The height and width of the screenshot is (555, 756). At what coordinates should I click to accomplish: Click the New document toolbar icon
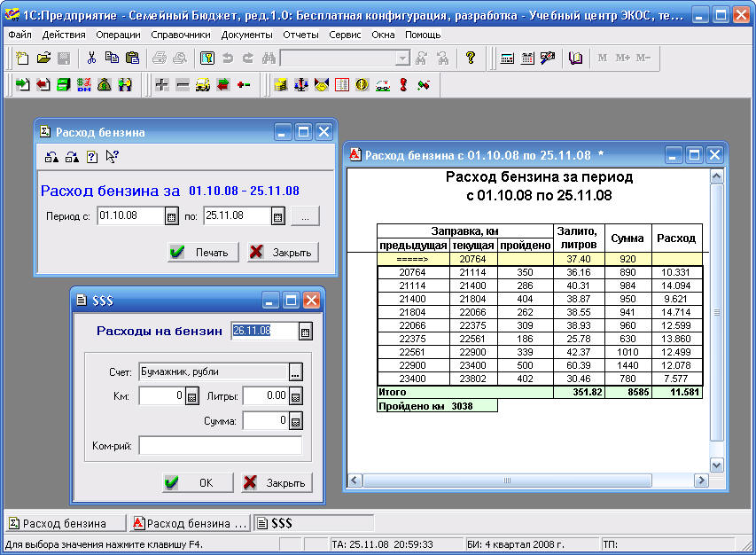[22, 58]
